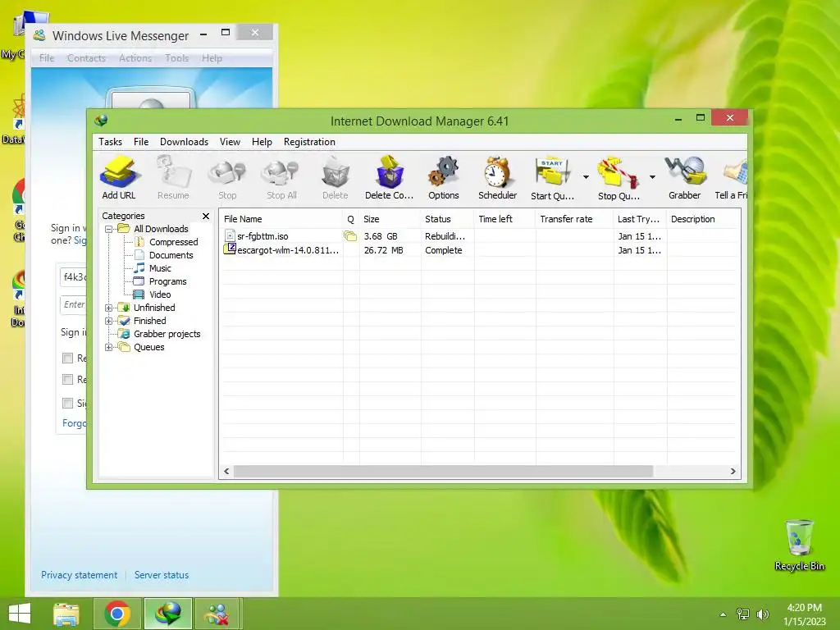Viewport: 840px width, 630px height.
Task: Select the Documents category
Action: click(171, 255)
